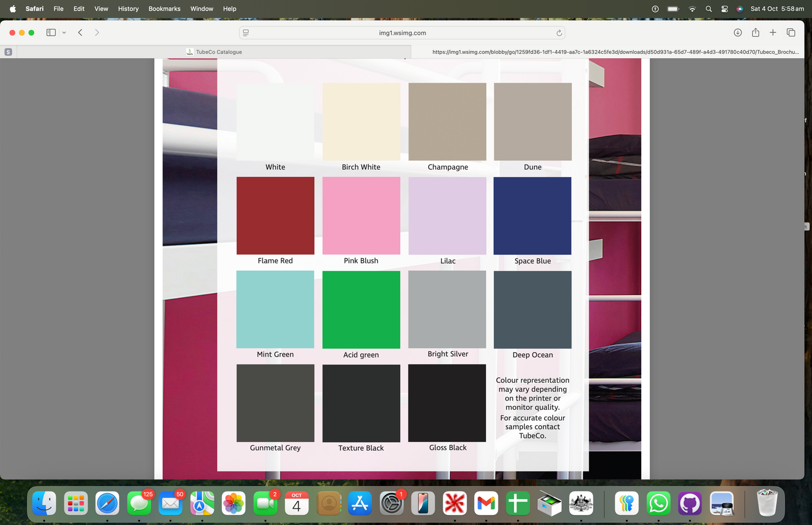Click the pinned tab S icon
Image resolution: width=812 pixels, height=525 pixels.
point(8,52)
